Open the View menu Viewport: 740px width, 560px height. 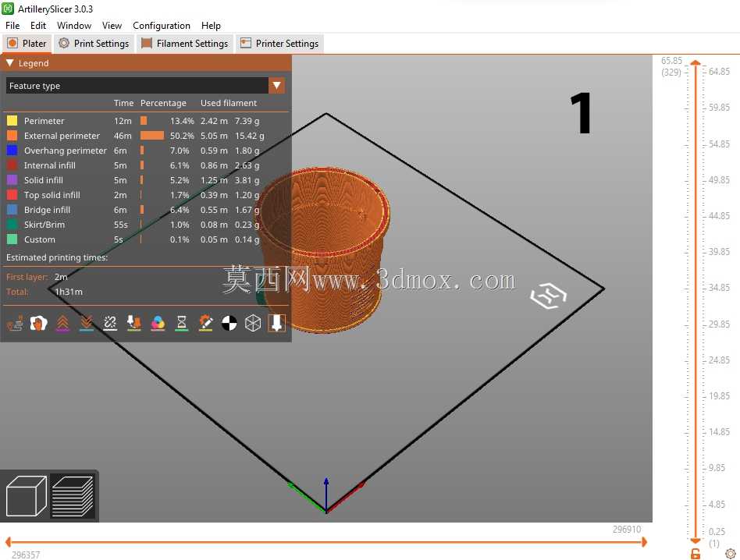(x=112, y=26)
